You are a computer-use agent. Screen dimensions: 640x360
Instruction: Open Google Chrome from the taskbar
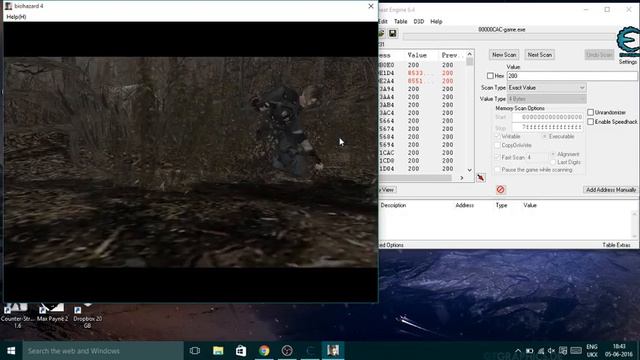coord(264,351)
